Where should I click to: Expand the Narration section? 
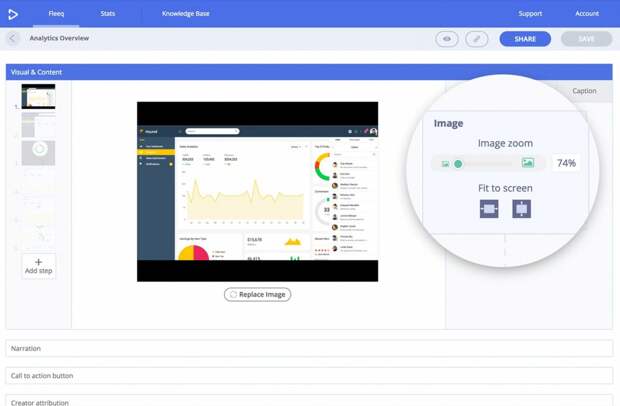[309, 349]
